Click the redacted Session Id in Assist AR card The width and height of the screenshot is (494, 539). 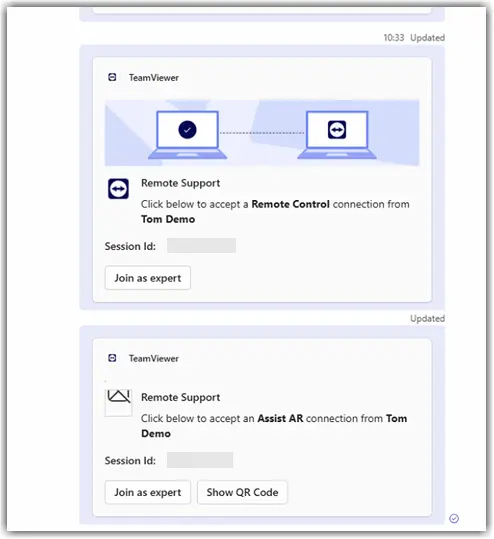click(200, 460)
